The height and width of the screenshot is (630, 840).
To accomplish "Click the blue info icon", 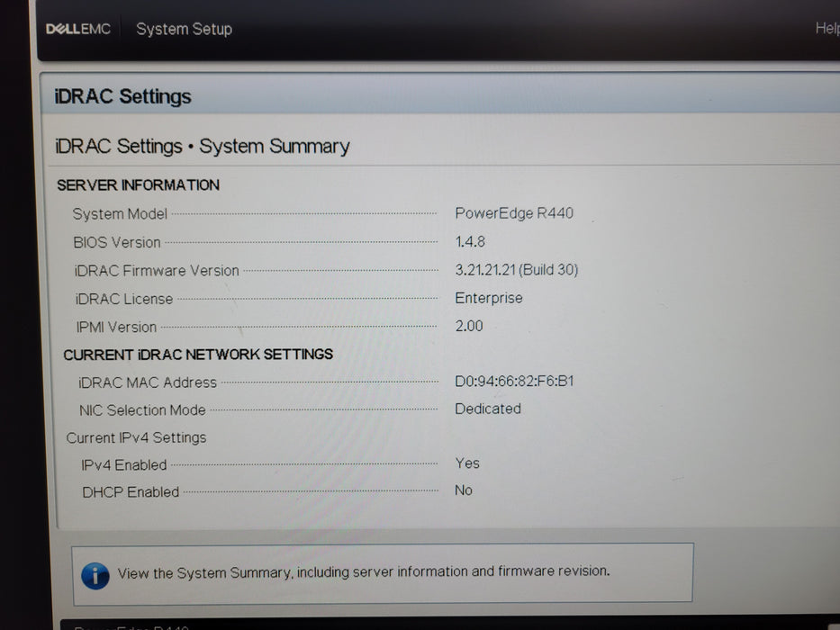I will coord(95,576).
